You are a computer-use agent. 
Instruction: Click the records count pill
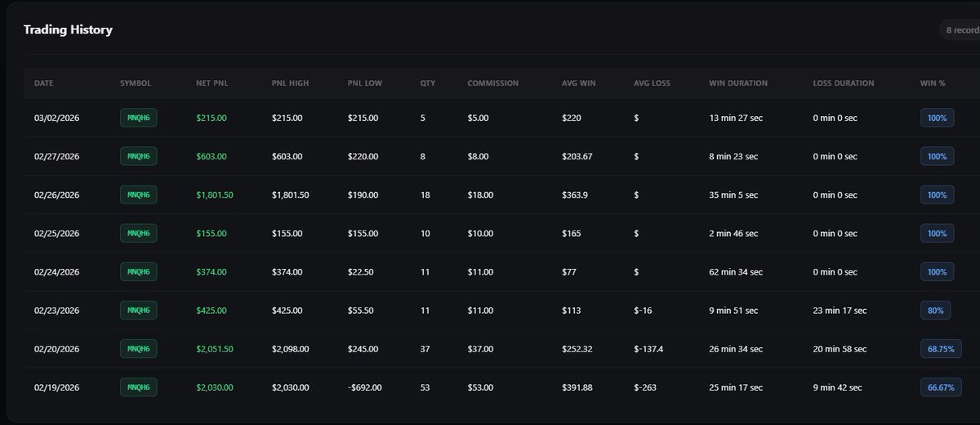960,30
